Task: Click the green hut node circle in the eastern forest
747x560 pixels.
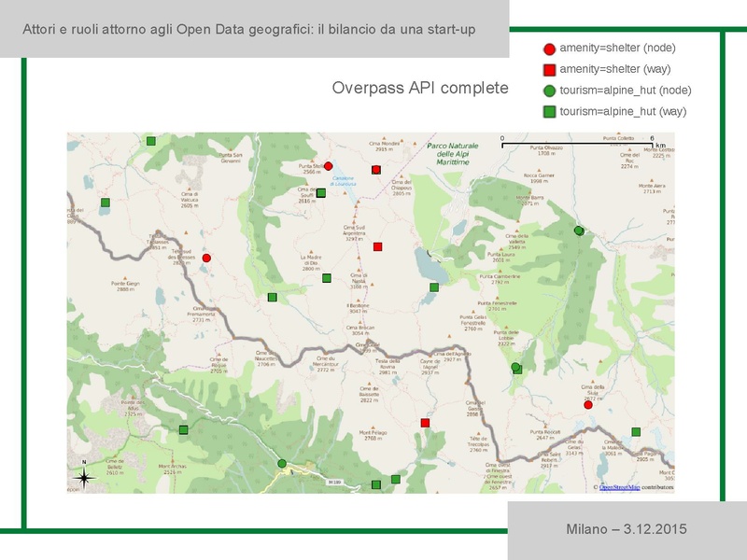Action: click(x=579, y=230)
